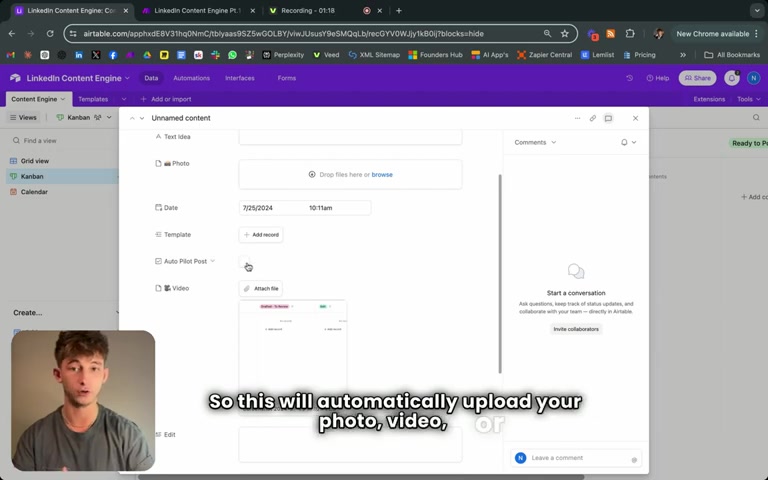Open the Automations tab

point(192,78)
